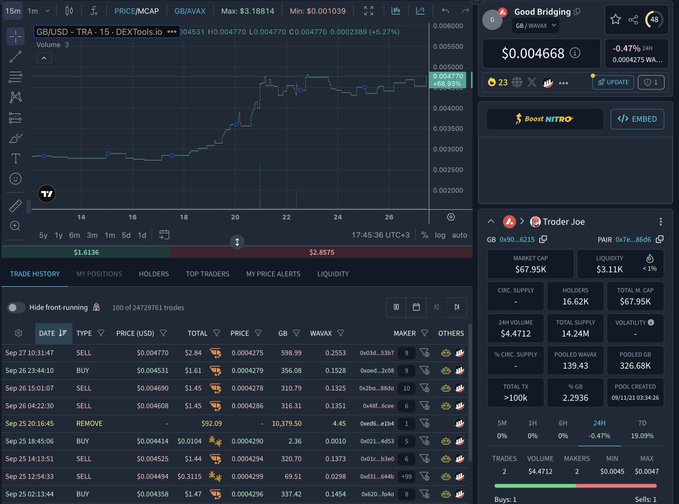Toggle auto scale mode
679x504 pixels.
(459, 235)
